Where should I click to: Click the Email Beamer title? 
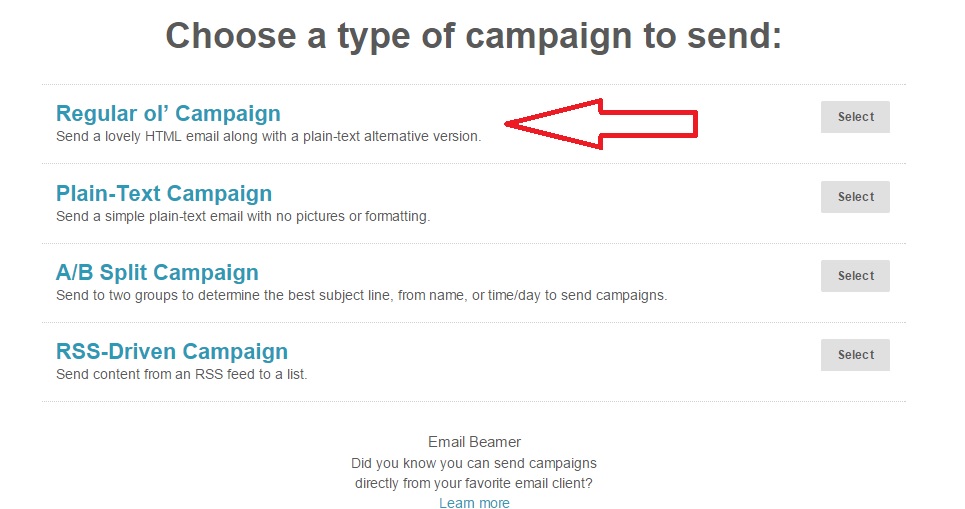pos(474,442)
